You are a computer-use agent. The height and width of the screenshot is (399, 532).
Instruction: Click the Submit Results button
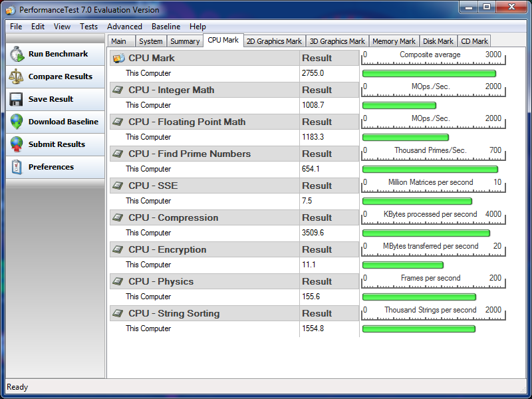click(55, 144)
